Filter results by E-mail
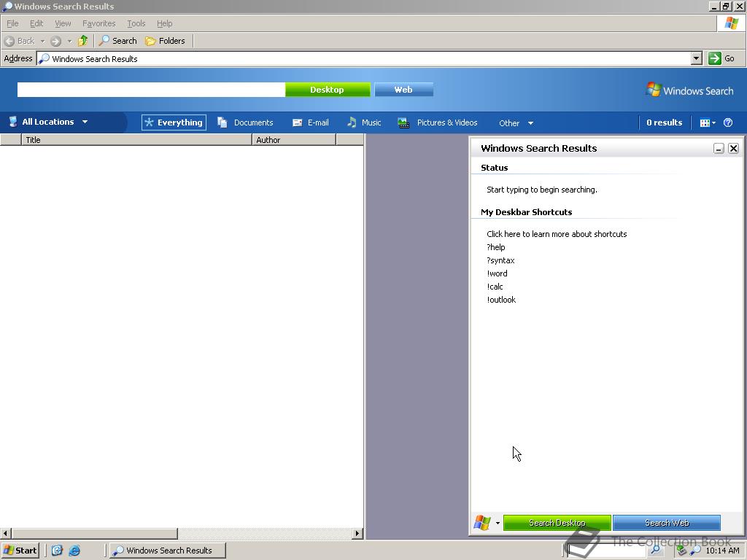The height and width of the screenshot is (560, 747). 311,122
